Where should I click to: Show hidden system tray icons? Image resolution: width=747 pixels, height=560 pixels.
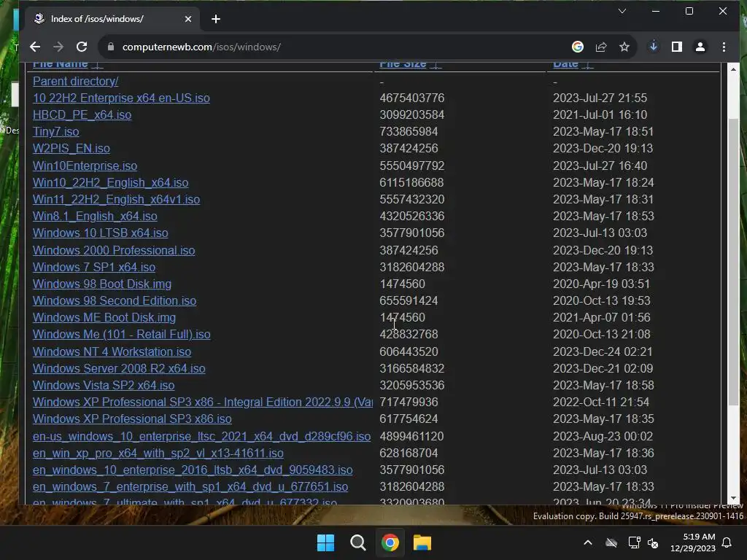[588, 542]
